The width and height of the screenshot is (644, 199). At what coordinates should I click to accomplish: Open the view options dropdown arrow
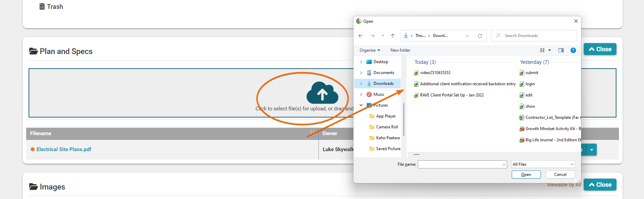click(549, 50)
